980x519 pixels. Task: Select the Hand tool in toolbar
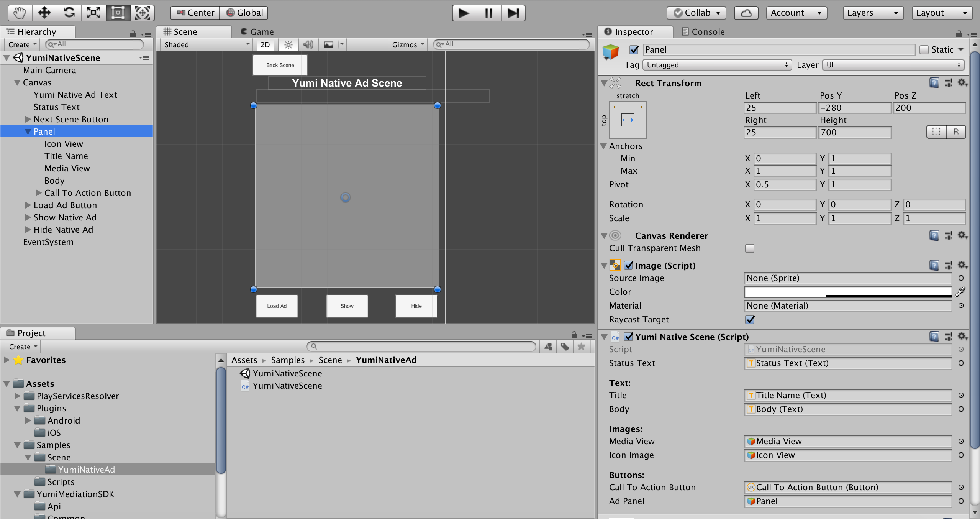coord(20,13)
